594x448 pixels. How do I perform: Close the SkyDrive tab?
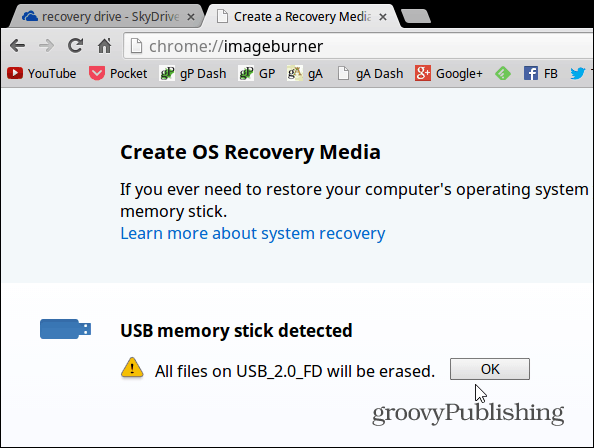click(x=191, y=17)
